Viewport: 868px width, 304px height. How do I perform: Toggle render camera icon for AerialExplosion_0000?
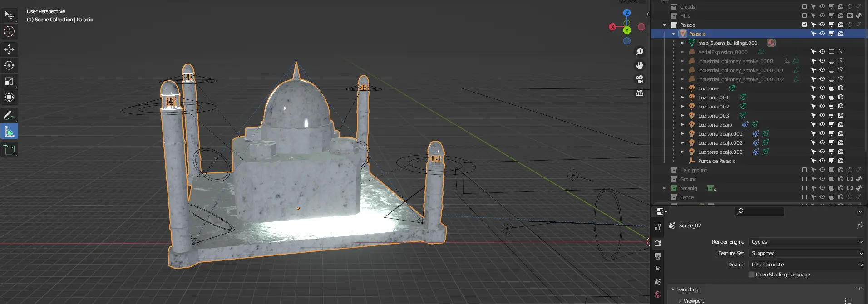pos(840,52)
